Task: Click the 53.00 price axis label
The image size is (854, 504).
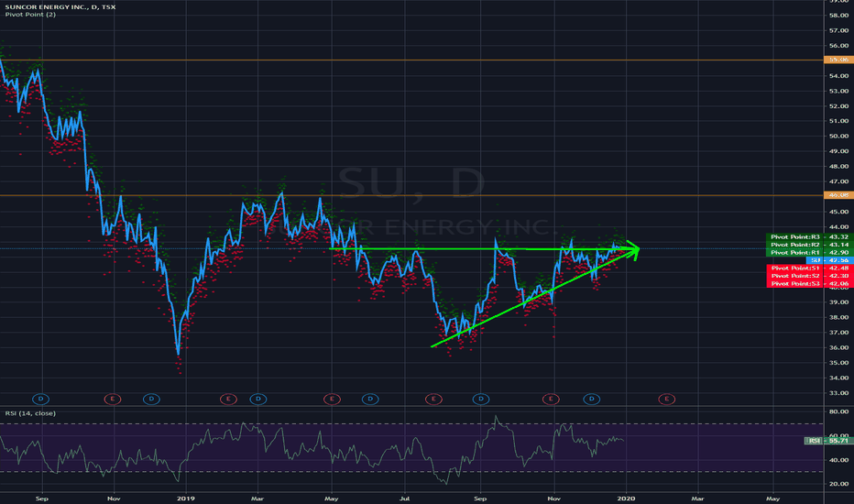Action: coord(838,91)
